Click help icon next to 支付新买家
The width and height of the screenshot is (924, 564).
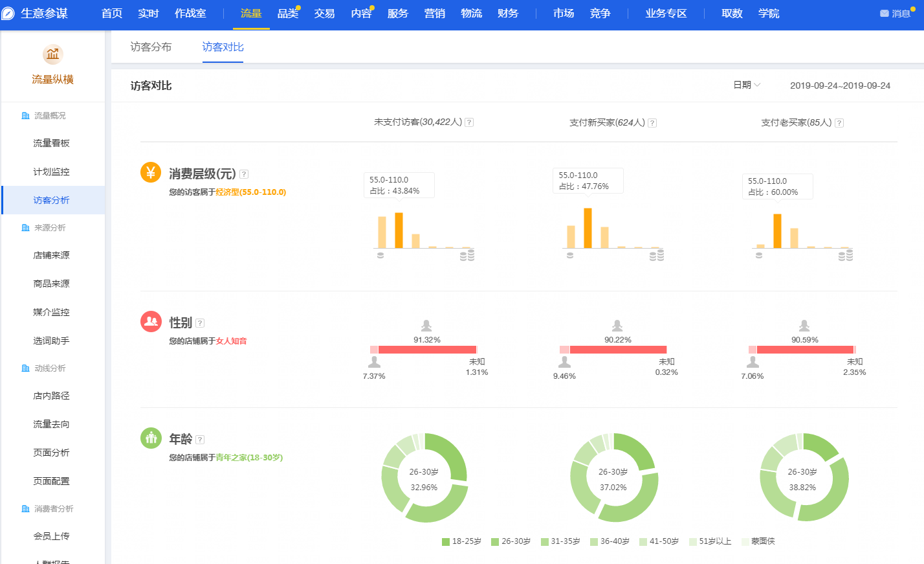point(652,123)
